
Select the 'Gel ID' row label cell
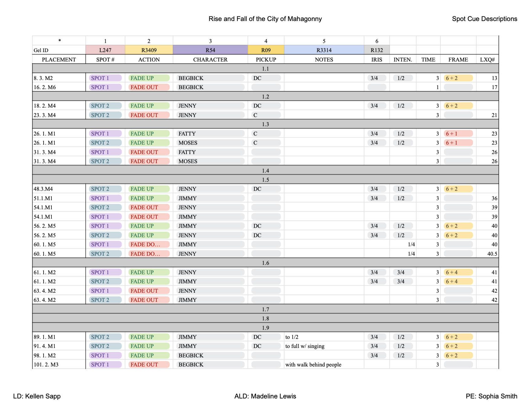[59, 50]
